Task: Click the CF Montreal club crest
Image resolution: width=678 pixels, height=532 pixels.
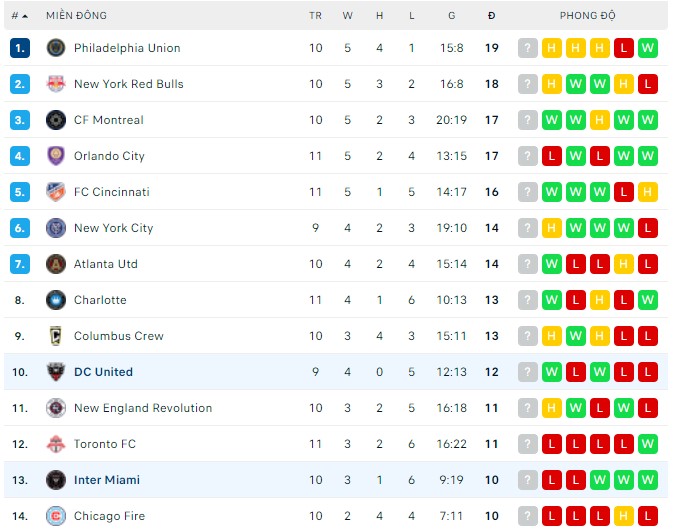Action: (55, 120)
